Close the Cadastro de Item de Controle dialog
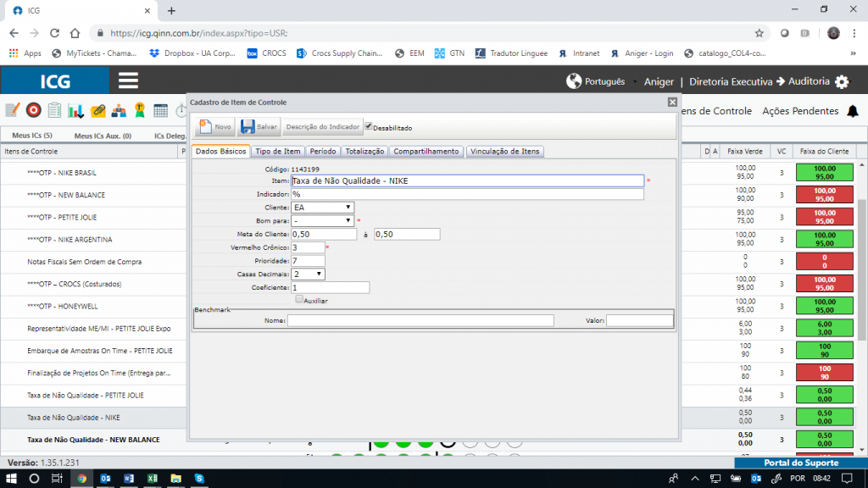 tap(672, 102)
